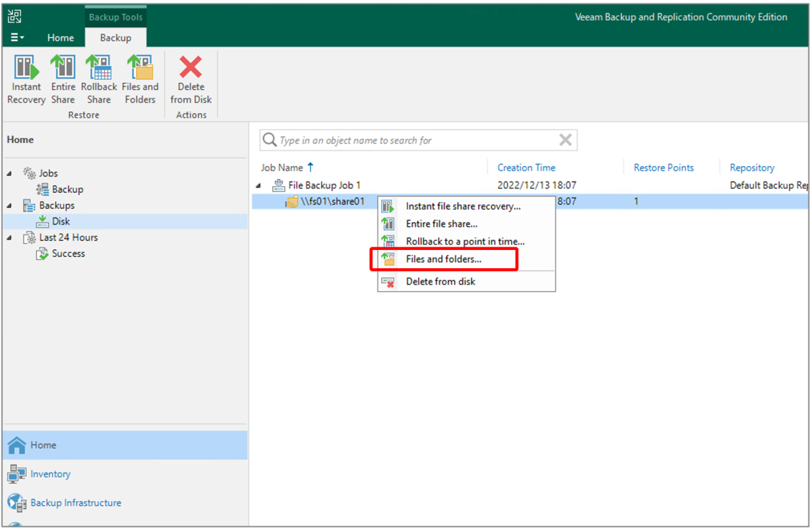
Task: Choose Instant file share recovery menu item
Action: (x=466, y=207)
